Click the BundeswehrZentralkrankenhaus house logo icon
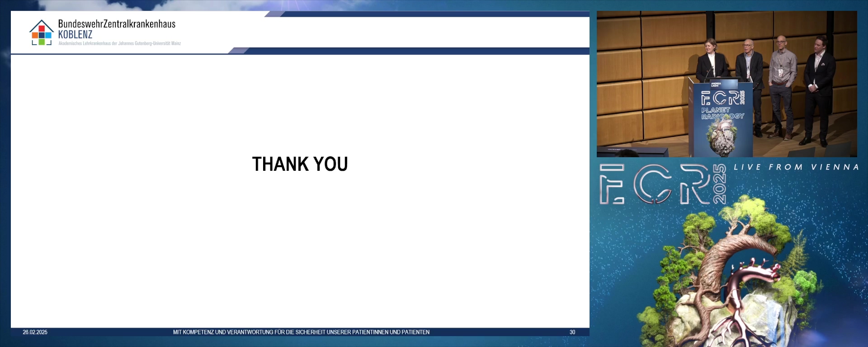 [x=41, y=33]
